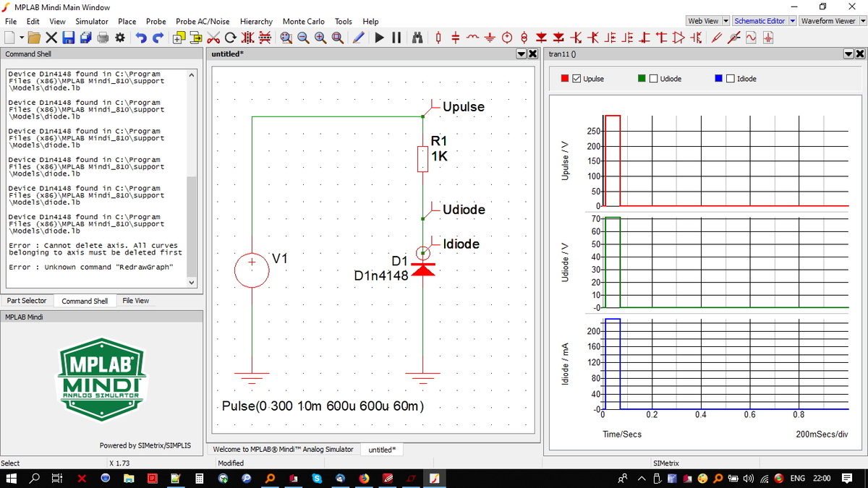This screenshot has width=868, height=488.
Task: Click the red Upulse color swatch
Action: pyautogui.click(x=565, y=79)
